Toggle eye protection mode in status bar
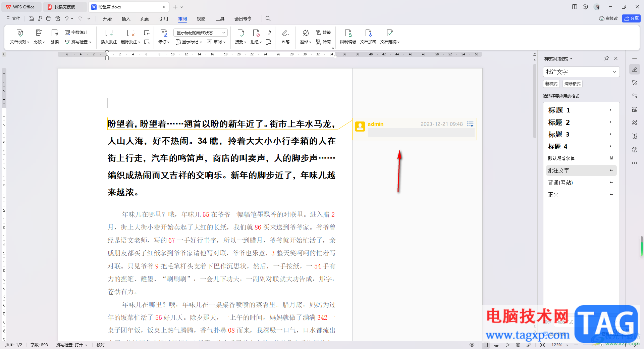 (x=472, y=345)
